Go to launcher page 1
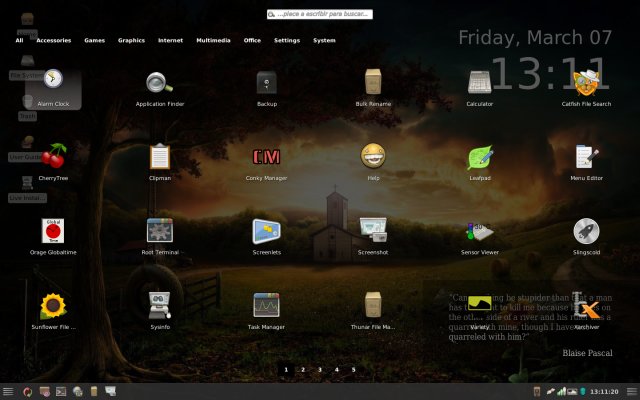This screenshot has height=400, width=640. 286,370
